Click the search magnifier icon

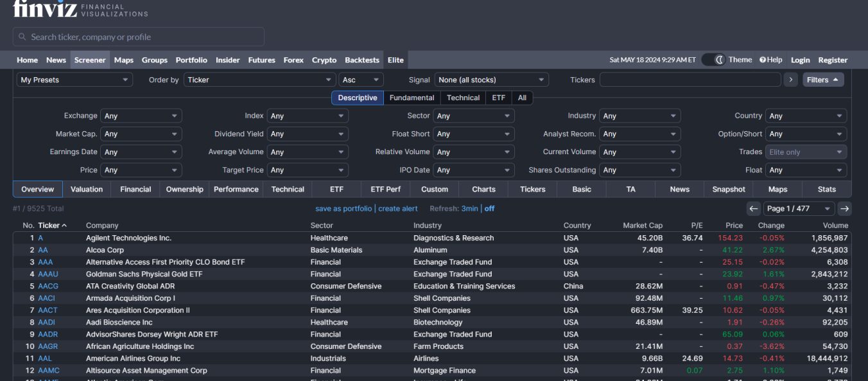[22, 37]
